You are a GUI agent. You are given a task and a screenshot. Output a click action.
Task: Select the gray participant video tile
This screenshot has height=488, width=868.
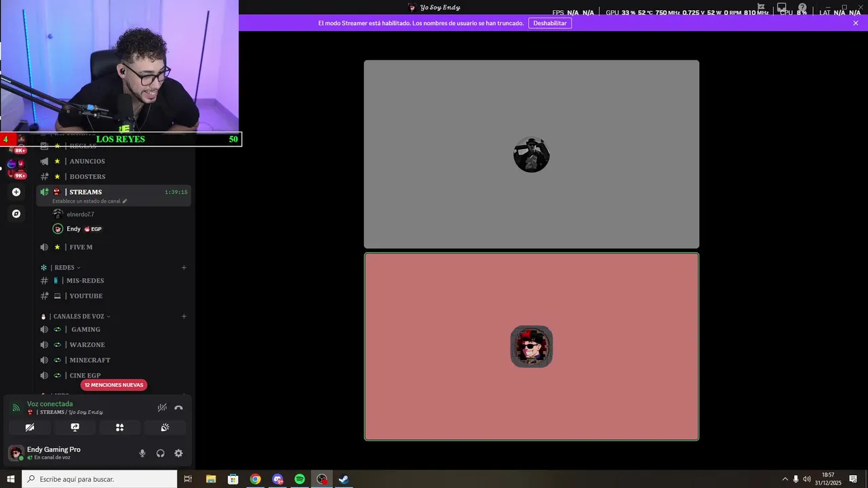click(532, 155)
